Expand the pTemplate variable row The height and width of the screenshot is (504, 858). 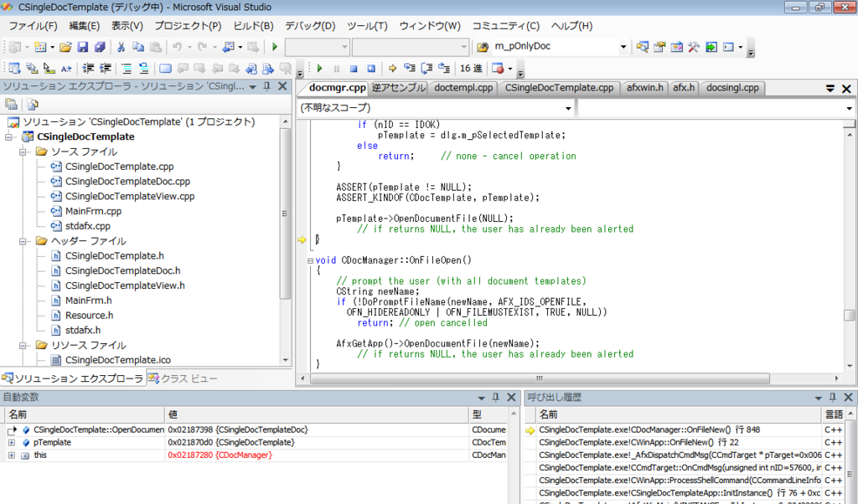[x=11, y=442]
